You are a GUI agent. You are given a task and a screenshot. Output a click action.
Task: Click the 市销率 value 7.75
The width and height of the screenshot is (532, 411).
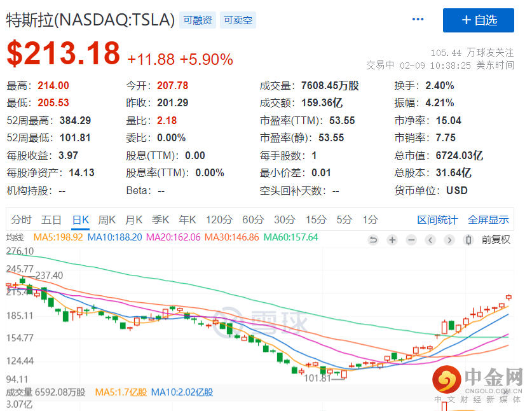coord(446,137)
